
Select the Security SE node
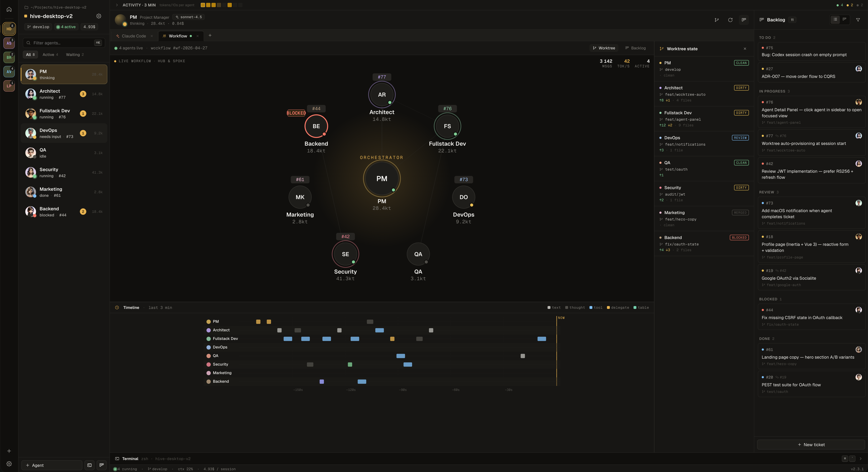click(x=345, y=254)
